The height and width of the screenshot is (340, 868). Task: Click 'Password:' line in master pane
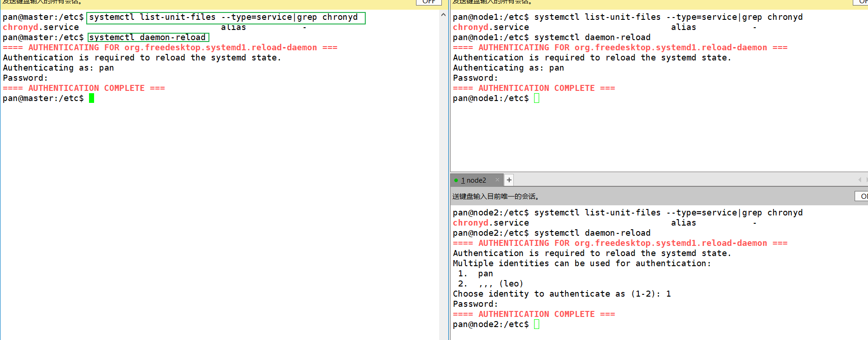coord(25,78)
